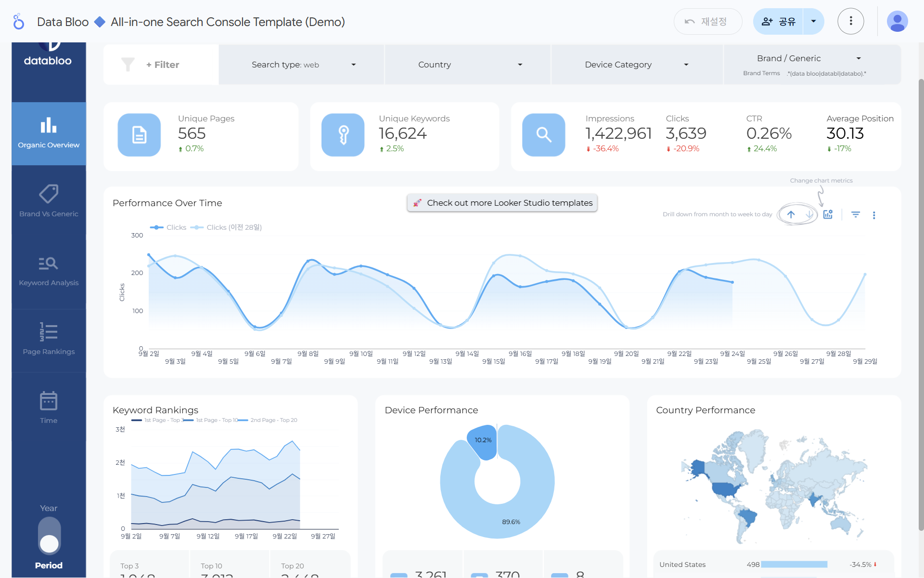Open Performance chart three-dot menu

coord(874,215)
